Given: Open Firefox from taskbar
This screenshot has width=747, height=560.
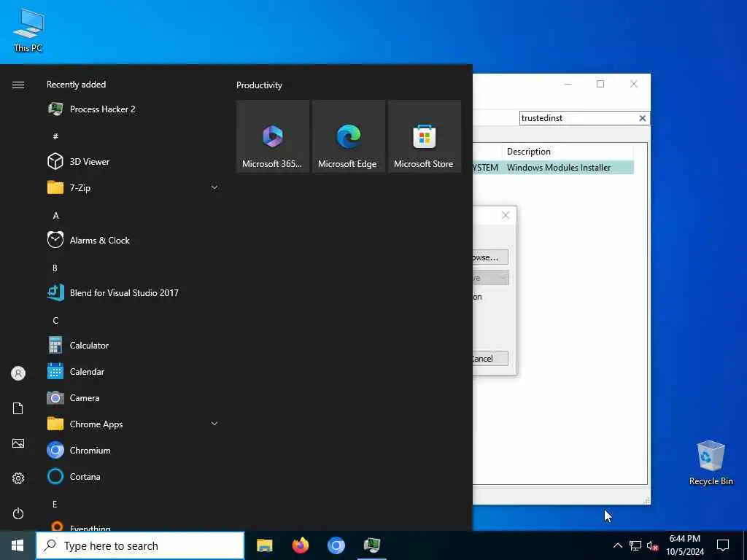Looking at the screenshot, I should (x=300, y=545).
